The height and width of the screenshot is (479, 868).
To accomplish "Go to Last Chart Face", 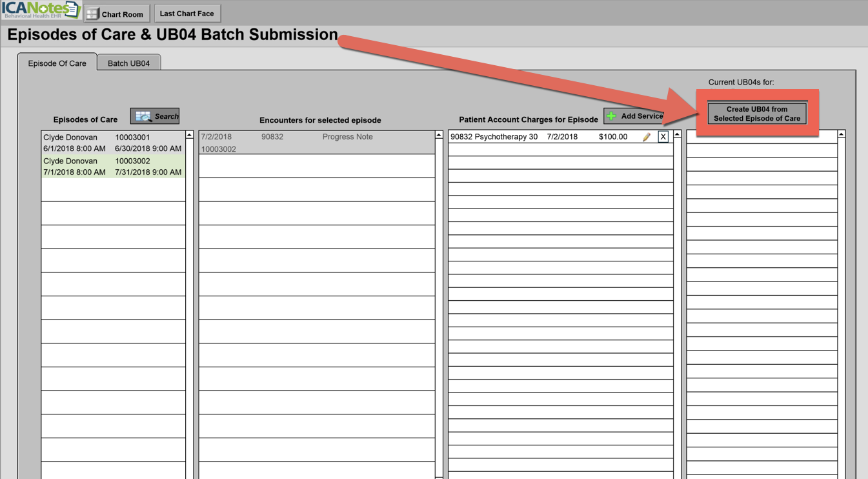I will 187,14.
